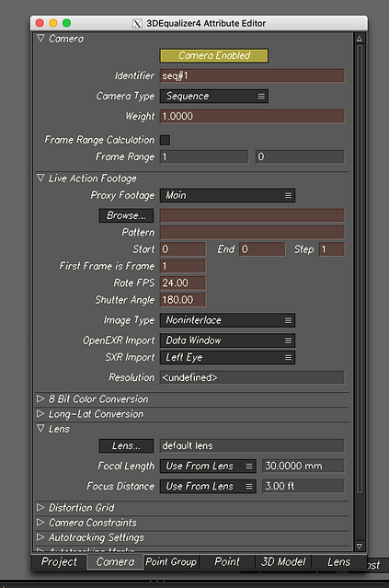Viewport: 389px width, 588px height.
Task: Expand the Camera Constraints section
Action: 40,523
